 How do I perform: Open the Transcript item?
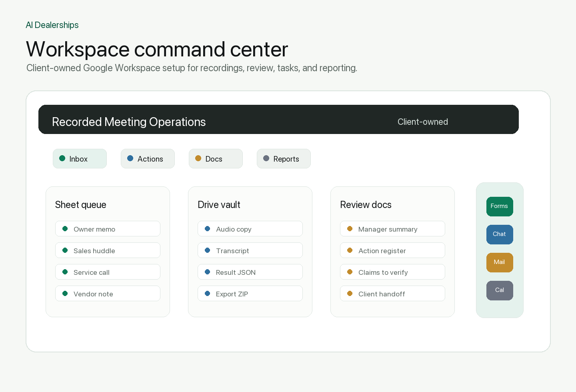tap(250, 250)
